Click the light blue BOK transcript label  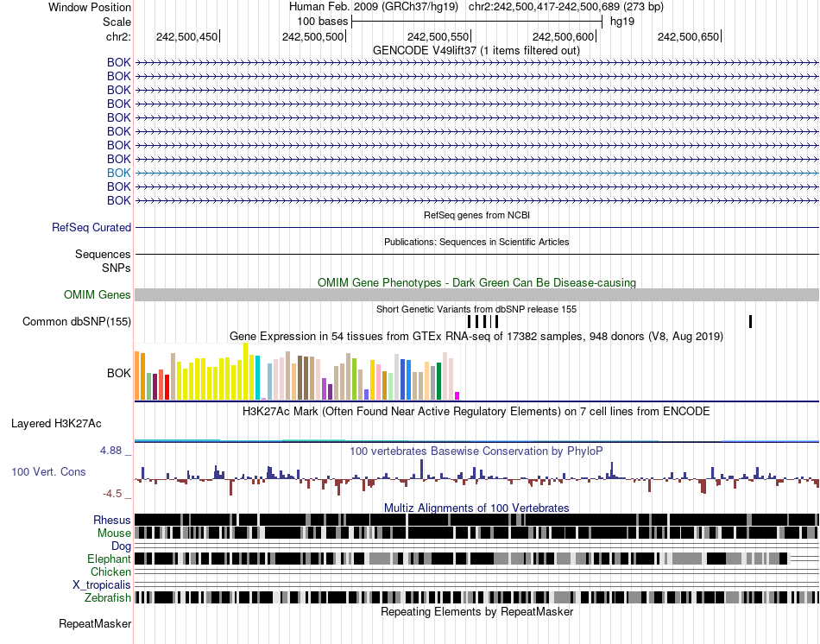pos(119,173)
